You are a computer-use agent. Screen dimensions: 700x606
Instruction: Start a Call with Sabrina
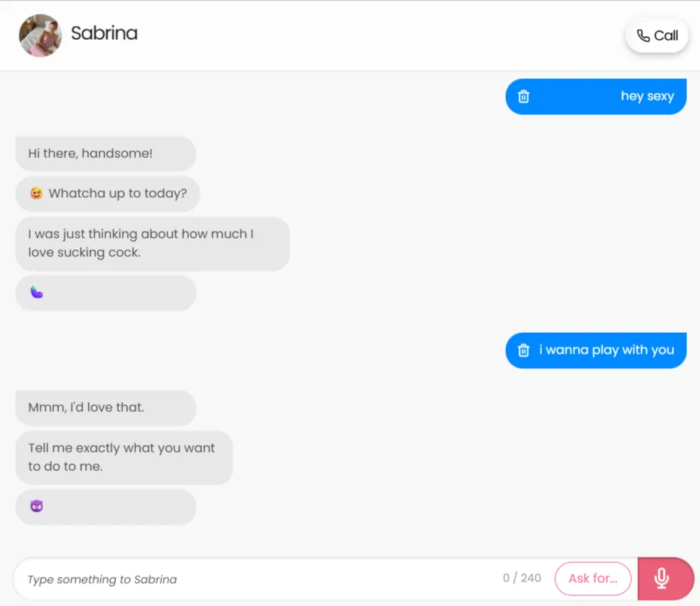(x=657, y=36)
